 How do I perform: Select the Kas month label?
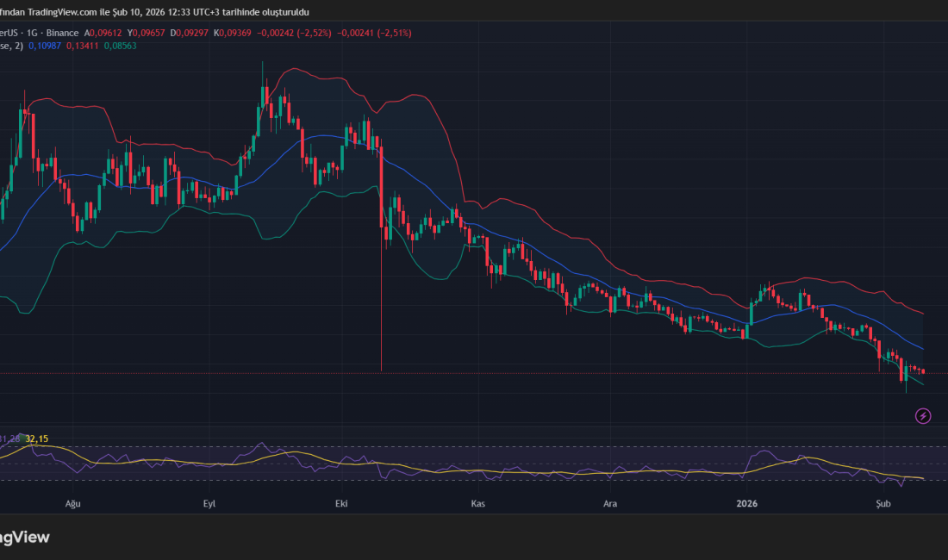(x=478, y=503)
